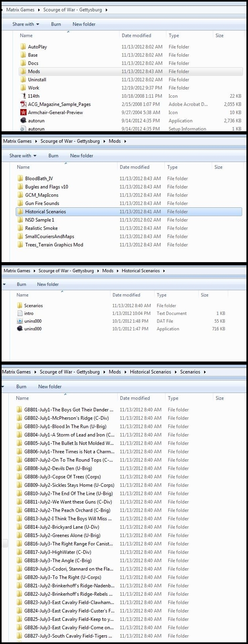Select the Scenarios folder in Historical Scenarios window
248x644 pixels.
(x=33, y=305)
